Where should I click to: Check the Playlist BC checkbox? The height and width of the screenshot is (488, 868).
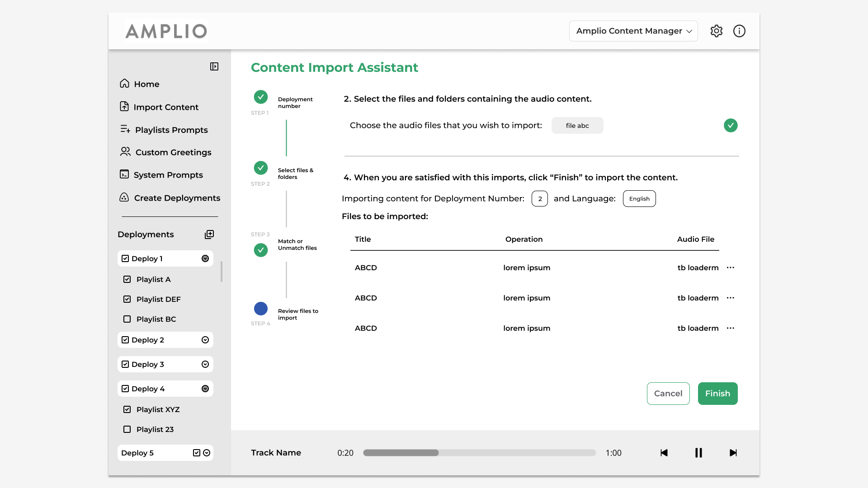[127, 319]
